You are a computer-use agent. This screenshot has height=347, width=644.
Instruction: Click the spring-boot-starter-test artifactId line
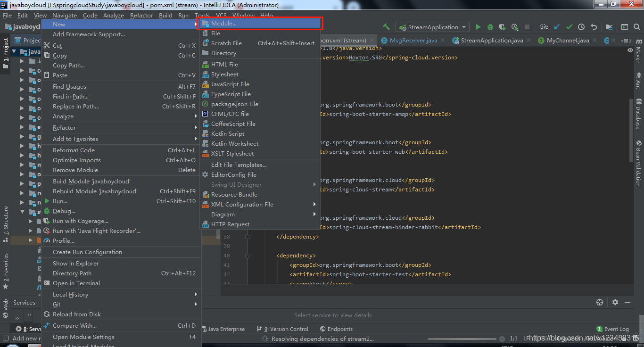(370, 274)
